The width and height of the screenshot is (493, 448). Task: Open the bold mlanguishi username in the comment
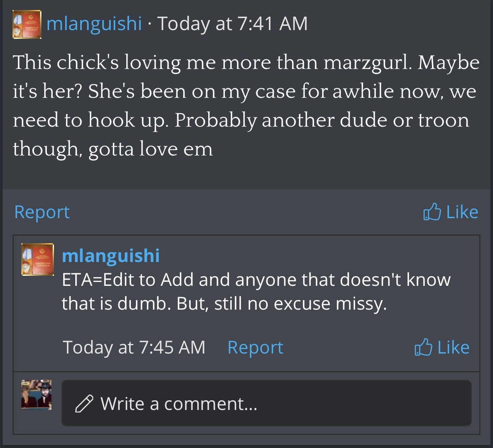point(111,255)
